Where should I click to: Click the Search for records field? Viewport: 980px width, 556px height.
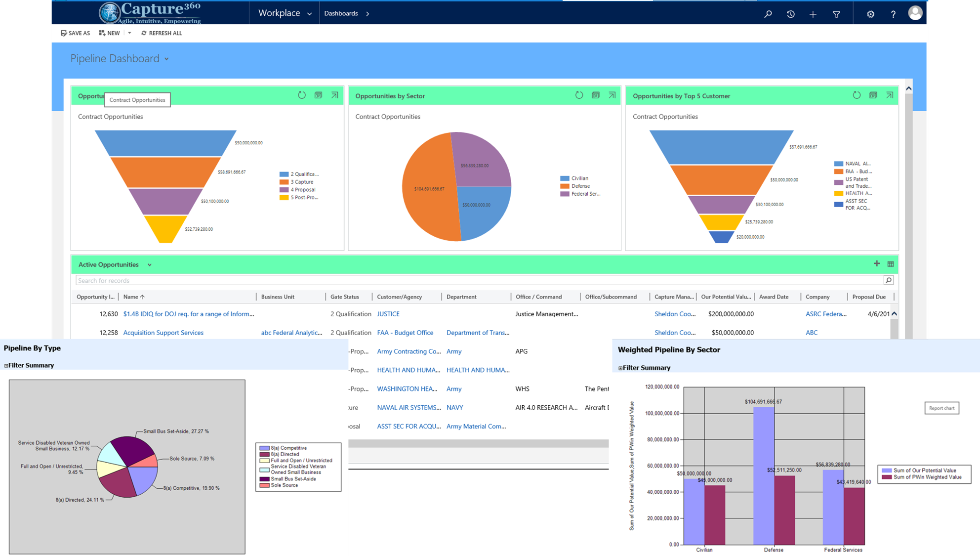[479, 280]
